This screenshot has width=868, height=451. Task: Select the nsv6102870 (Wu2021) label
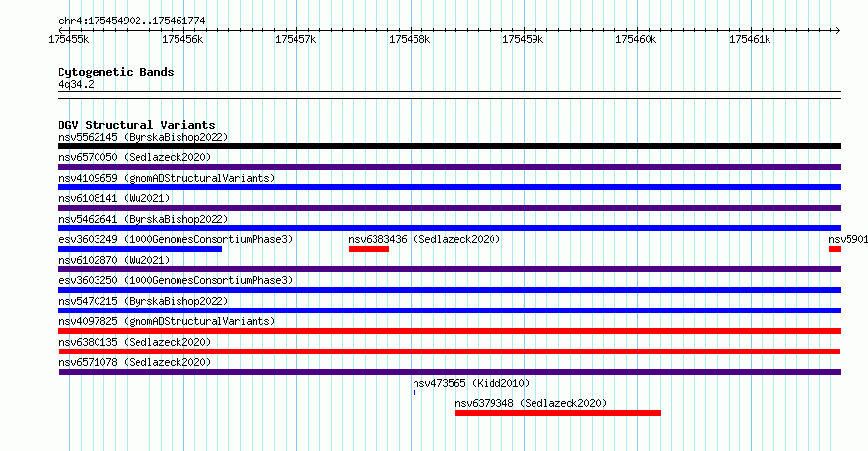coord(114,260)
